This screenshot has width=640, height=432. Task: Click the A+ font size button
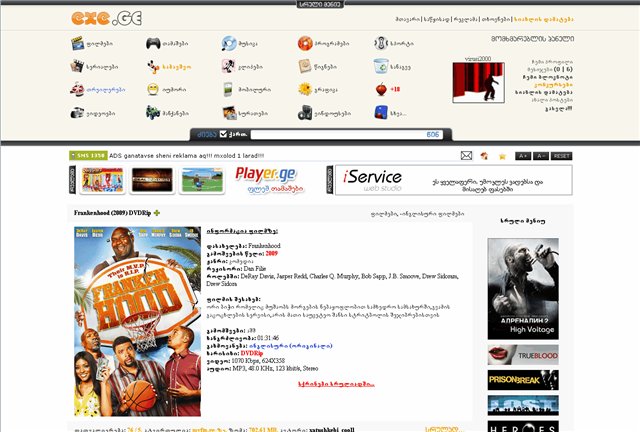point(522,156)
